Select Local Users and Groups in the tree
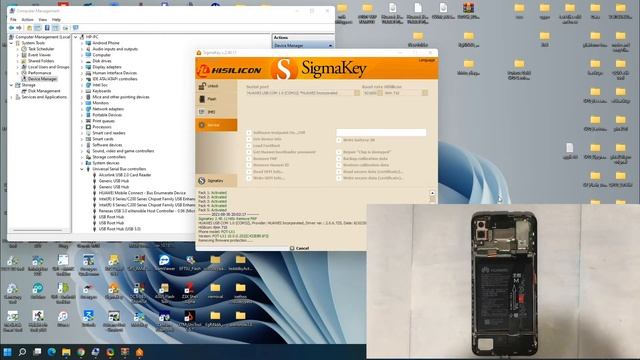 point(48,67)
